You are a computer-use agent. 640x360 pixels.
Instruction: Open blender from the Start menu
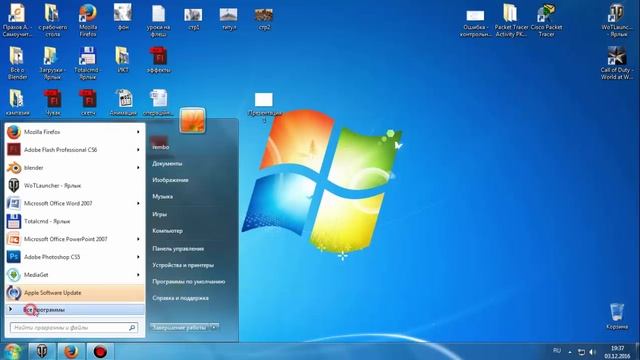pos(75,168)
